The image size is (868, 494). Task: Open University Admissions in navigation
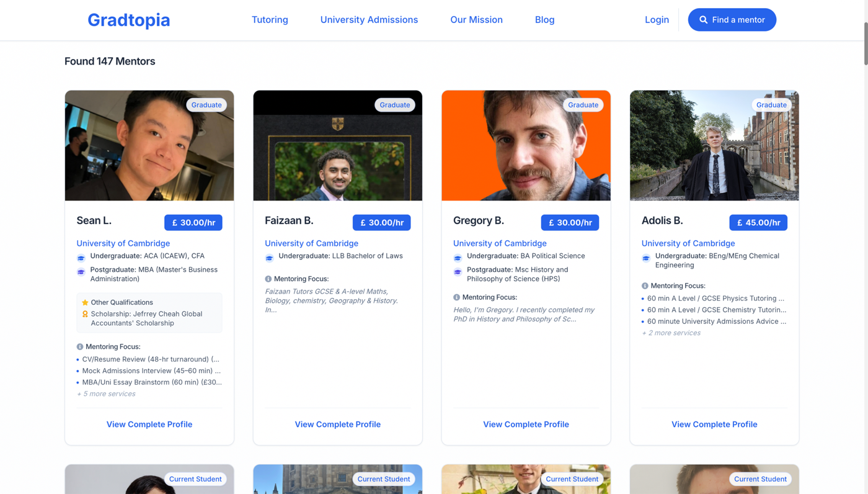pyautogui.click(x=369, y=20)
